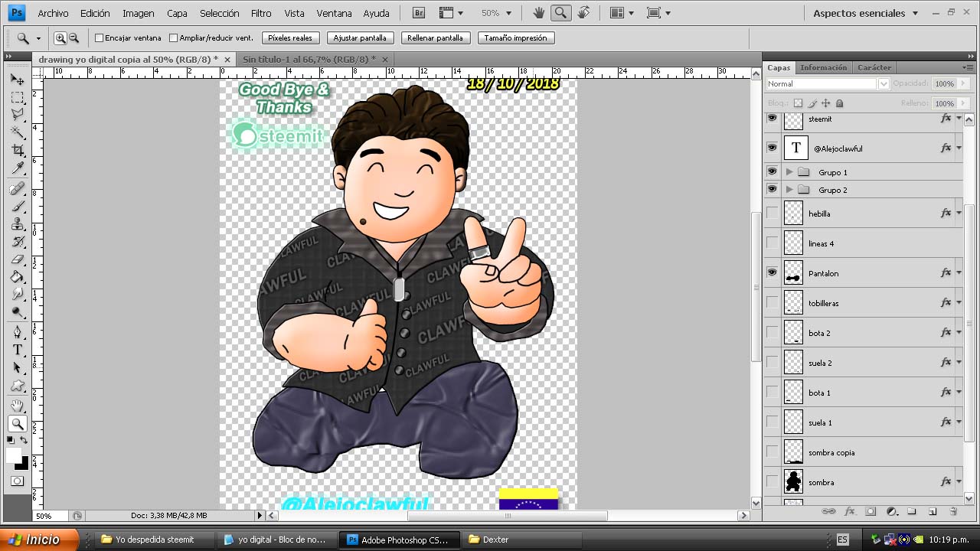The image size is (980, 551).
Task: Open the Selección menu
Action: 218,13
